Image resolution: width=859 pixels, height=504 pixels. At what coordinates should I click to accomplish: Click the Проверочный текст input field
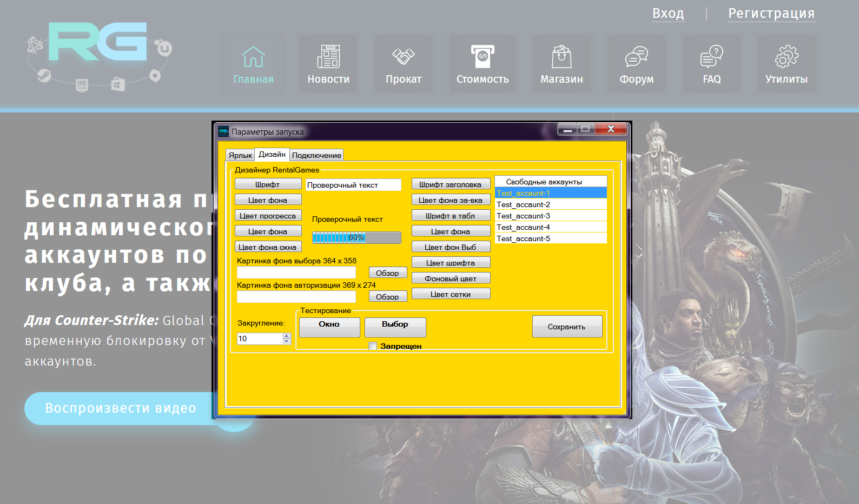353,185
